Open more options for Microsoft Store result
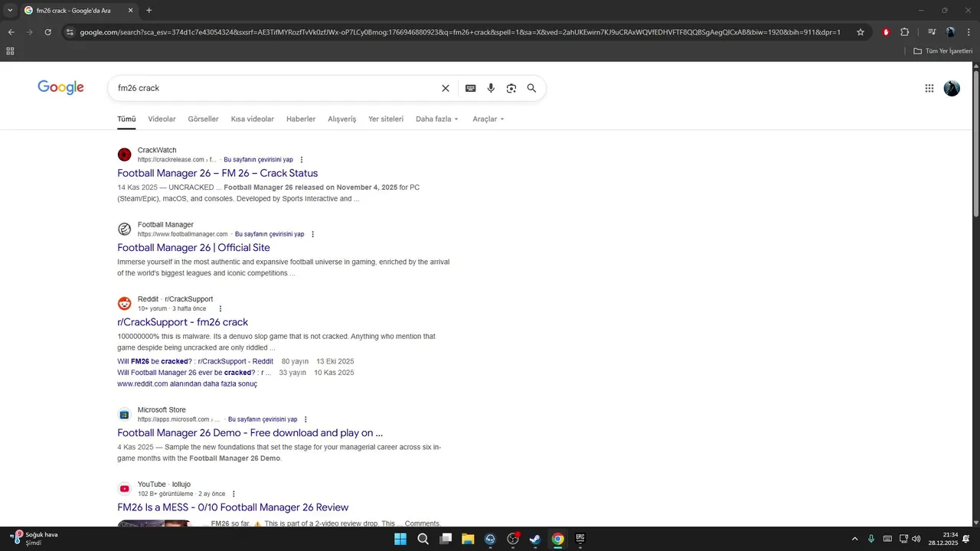The width and height of the screenshot is (980, 551). click(305, 419)
